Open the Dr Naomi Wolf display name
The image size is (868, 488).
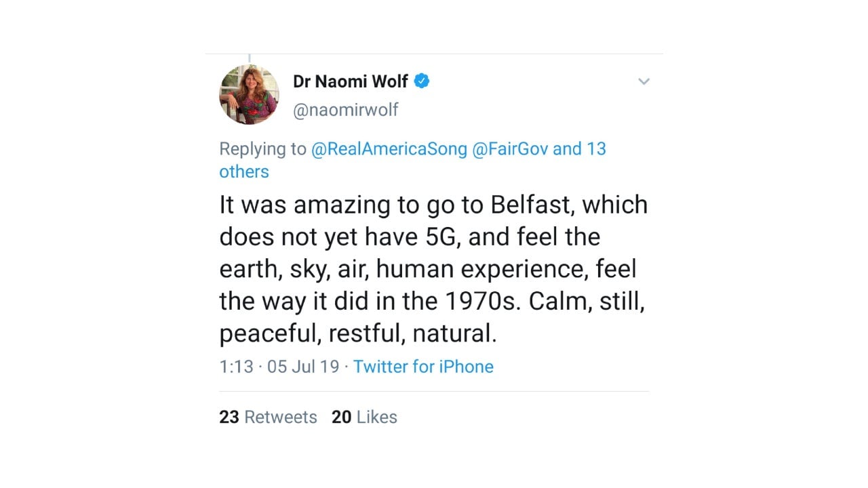click(350, 82)
